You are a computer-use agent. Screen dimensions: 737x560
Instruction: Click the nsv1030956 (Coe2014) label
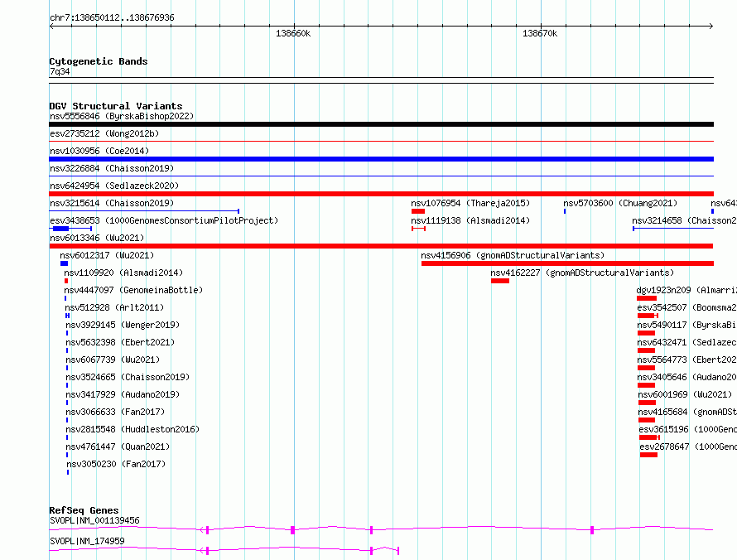(x=99, y=151)
